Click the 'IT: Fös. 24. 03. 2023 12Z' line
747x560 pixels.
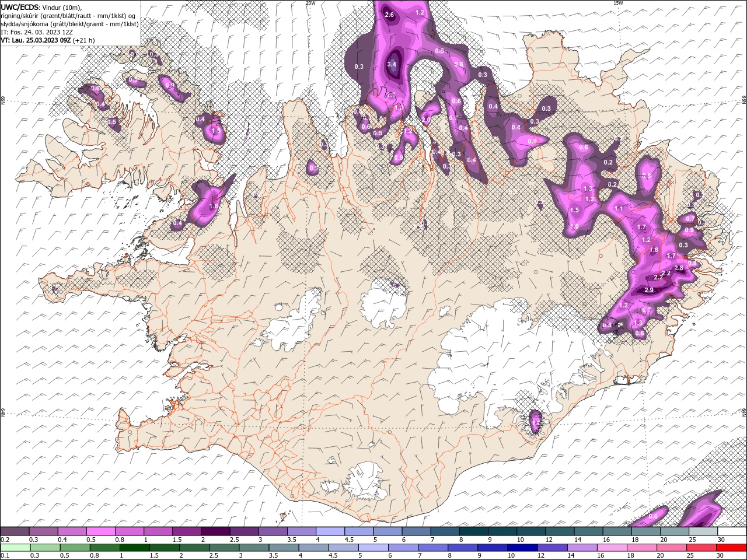pyautogui.click(x=37, y=32)
